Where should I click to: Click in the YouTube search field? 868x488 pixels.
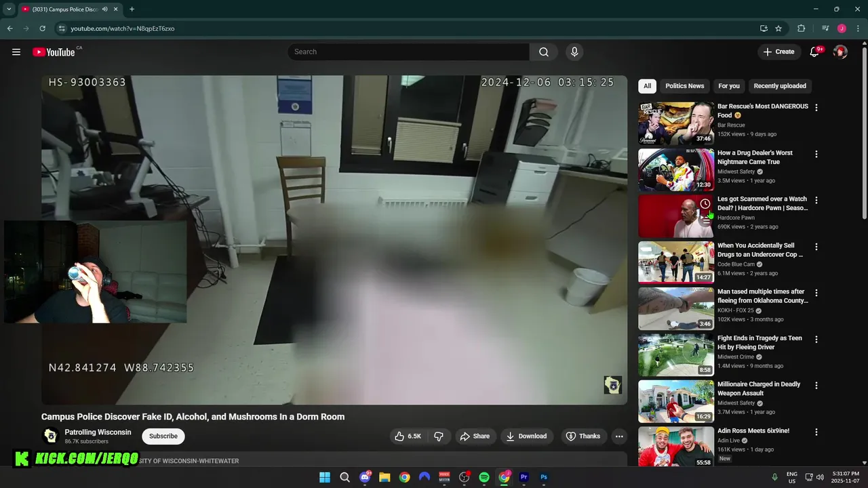pyautogui.click(x=409, y=52)
